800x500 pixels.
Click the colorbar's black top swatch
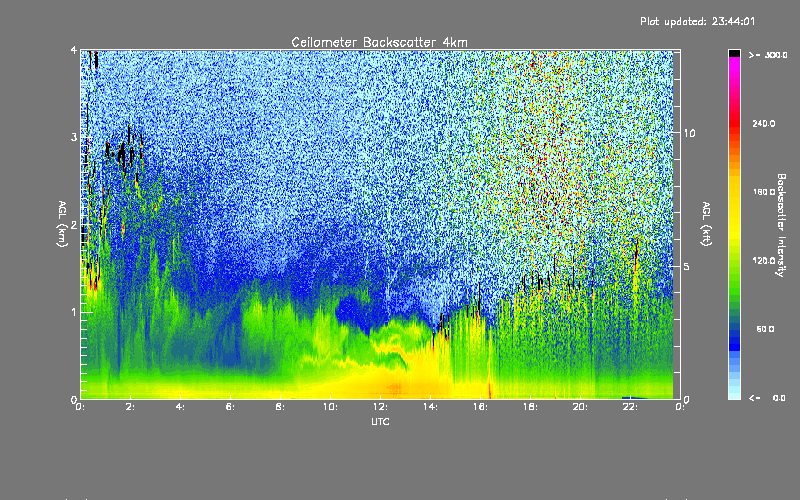click(734, 53)
